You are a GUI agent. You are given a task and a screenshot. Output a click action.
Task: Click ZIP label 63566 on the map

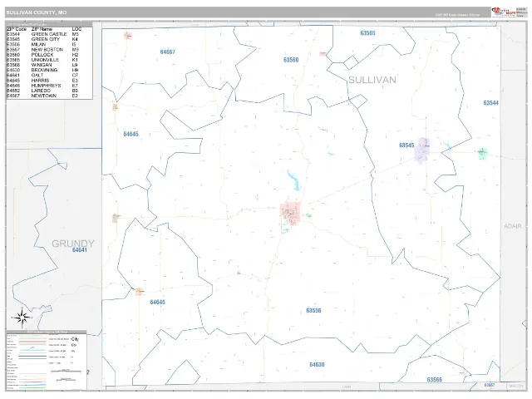[435, 380]
